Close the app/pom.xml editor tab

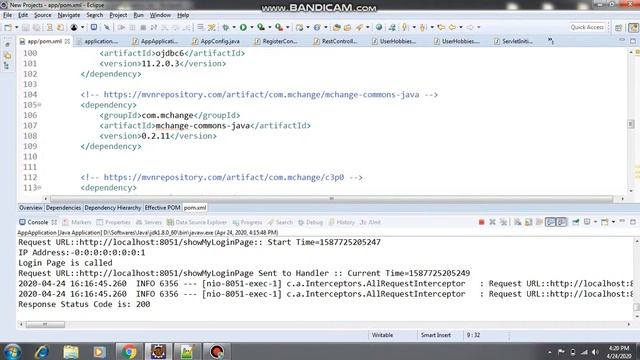pyautogui.click(x=67, y=41)
